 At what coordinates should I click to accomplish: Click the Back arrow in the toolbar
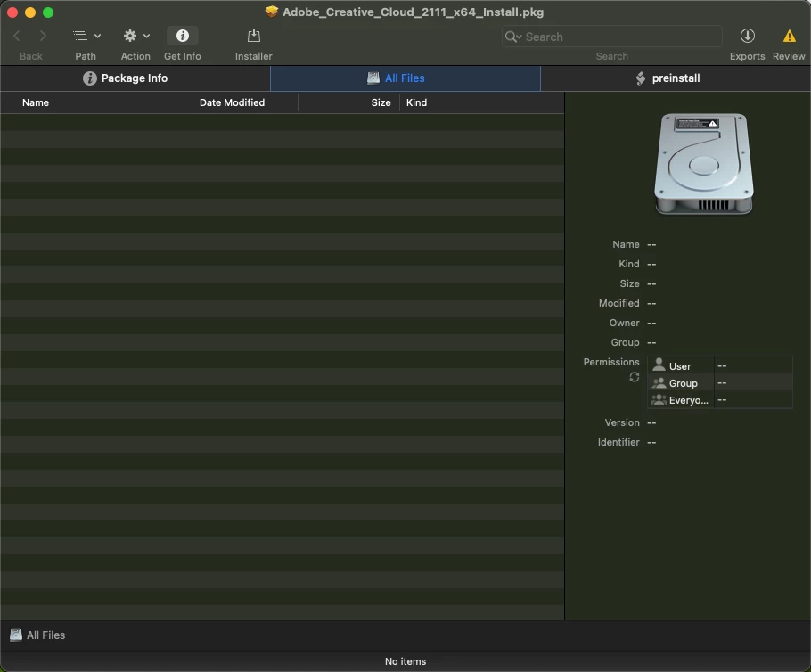click(17, 36)
